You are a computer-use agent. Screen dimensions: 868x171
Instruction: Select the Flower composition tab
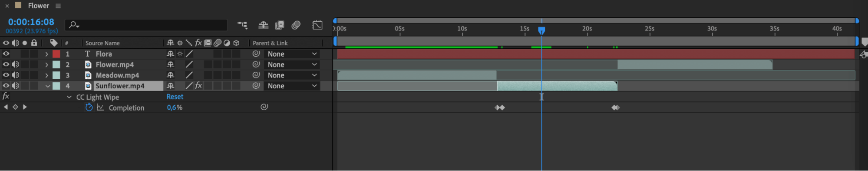click(x=39, y=6)
